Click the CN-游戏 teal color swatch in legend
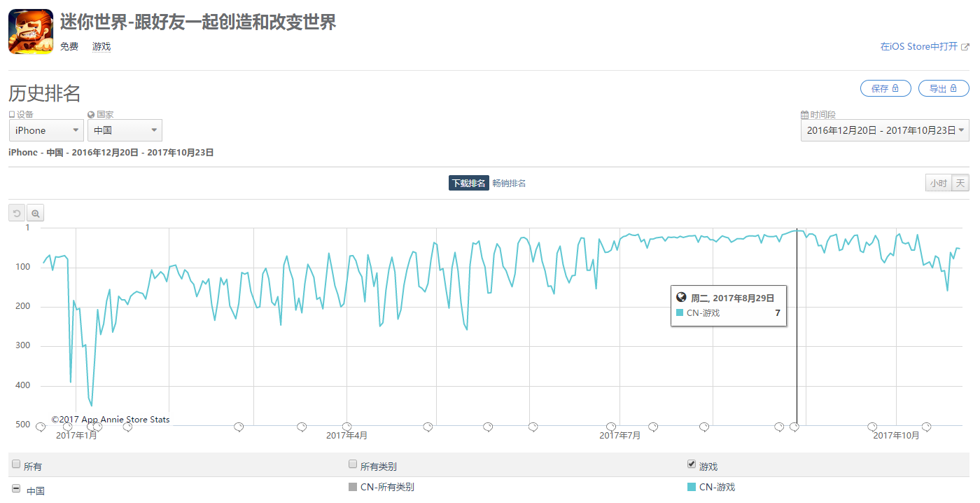 point(692,487)
